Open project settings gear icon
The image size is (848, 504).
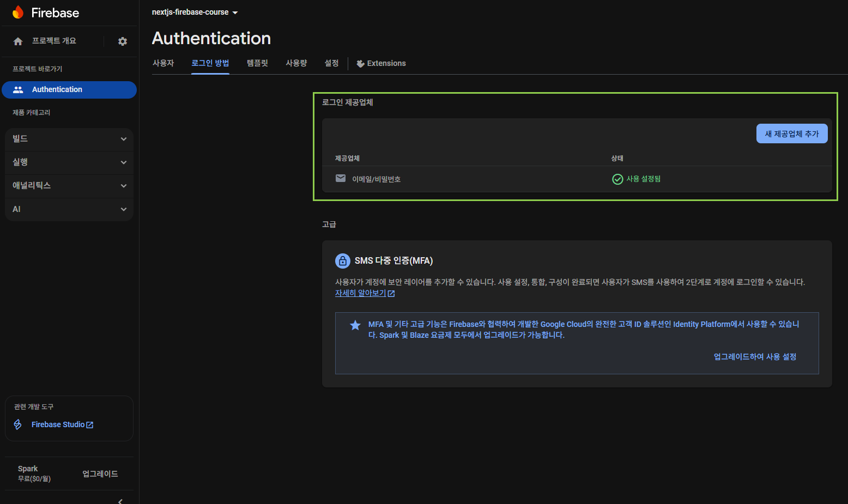coord(123,41)
